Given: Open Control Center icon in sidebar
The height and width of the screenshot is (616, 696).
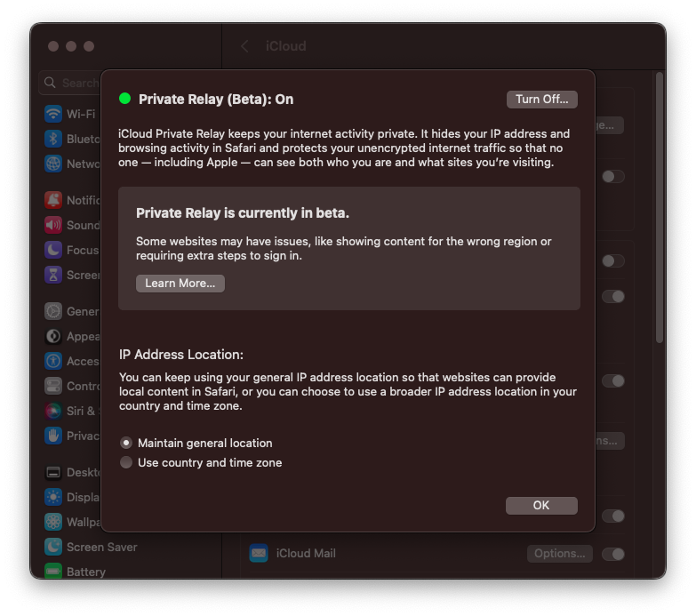Looking at the screenshot, I should [x=53, y=386].
